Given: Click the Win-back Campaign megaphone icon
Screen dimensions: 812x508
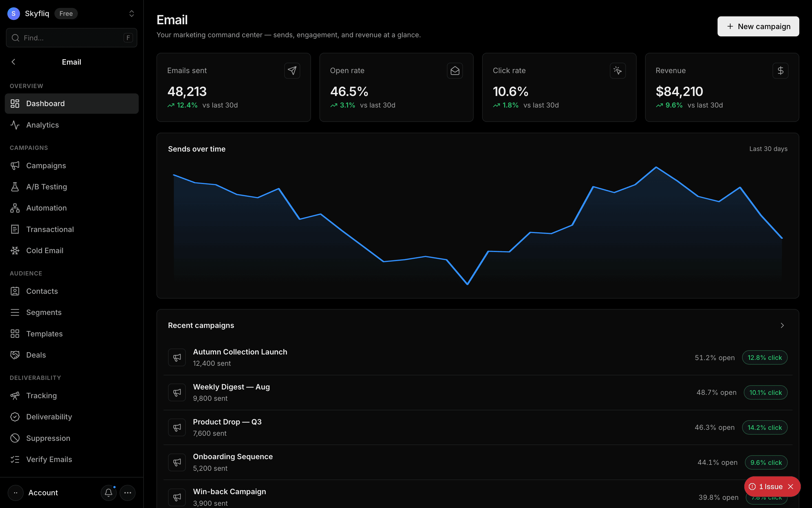Looking at the screenshot, I should 177,497.
